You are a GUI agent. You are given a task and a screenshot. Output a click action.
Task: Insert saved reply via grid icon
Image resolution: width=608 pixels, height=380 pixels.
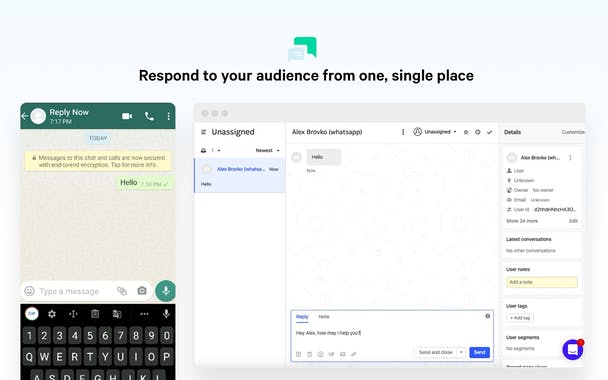(299, 354)
